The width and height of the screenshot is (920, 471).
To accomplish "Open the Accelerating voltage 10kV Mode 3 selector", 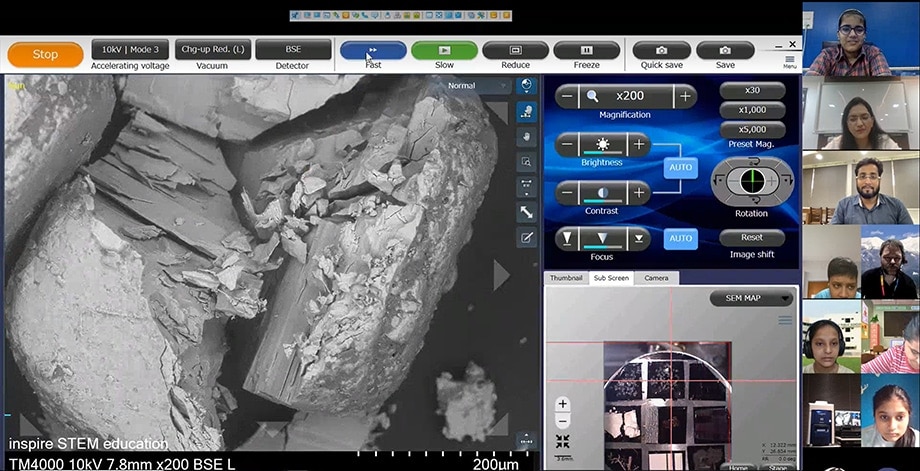I will pos(130,50).
